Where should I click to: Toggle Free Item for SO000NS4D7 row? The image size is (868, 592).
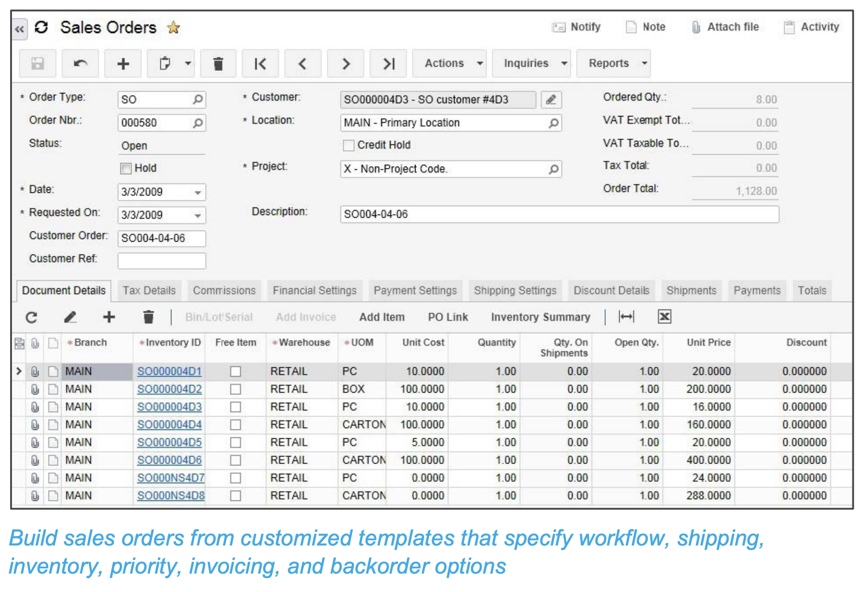(235, 478)
